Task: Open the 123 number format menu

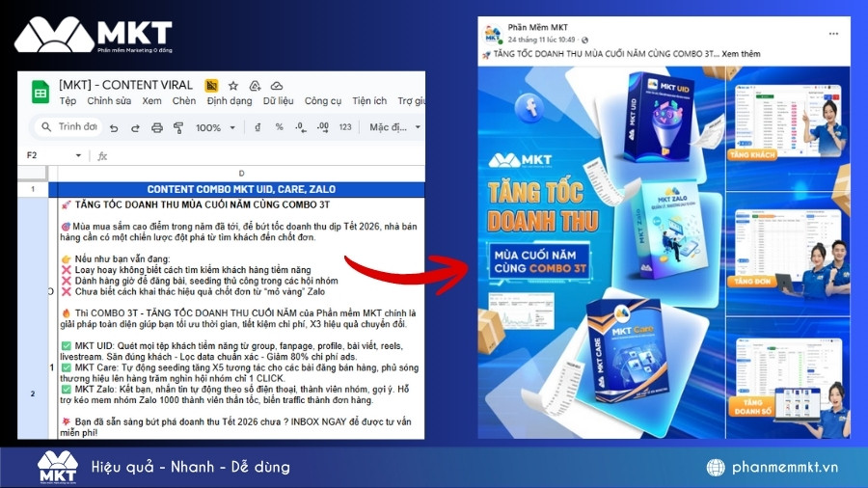Action: (345, 127)
